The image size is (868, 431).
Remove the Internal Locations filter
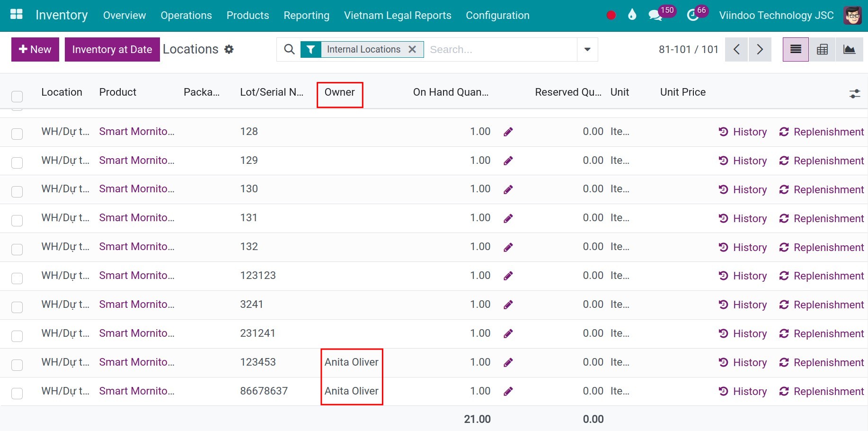pyautogui.click(x=412, y=49)
